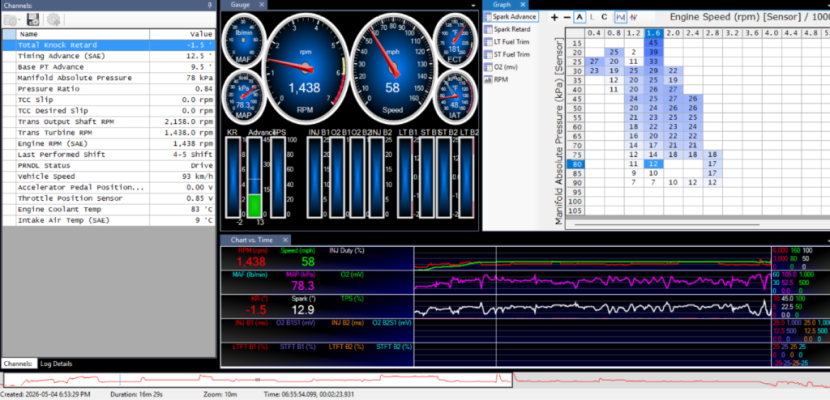
Task: Pin the Channels panel
Action: pos(210,5)
